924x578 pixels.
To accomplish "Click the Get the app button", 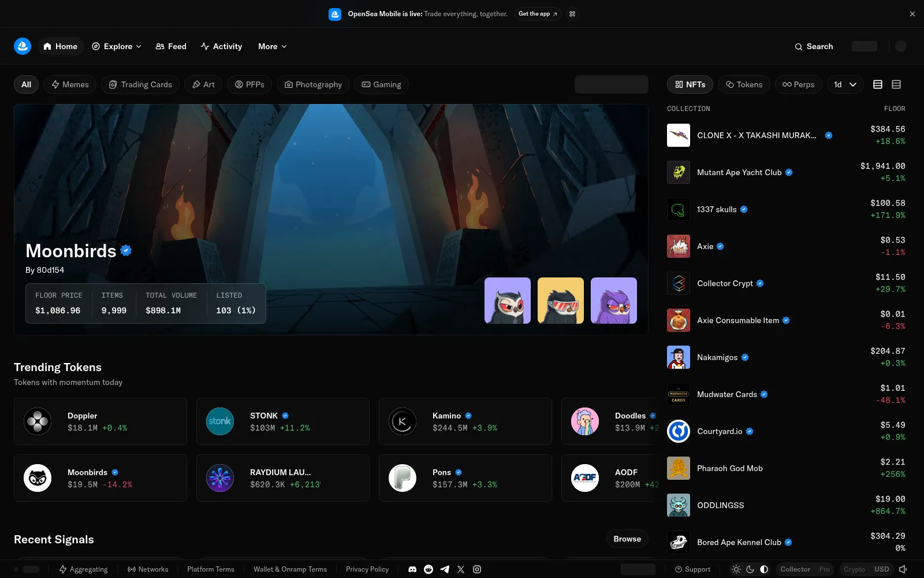I will coord(538,14).
